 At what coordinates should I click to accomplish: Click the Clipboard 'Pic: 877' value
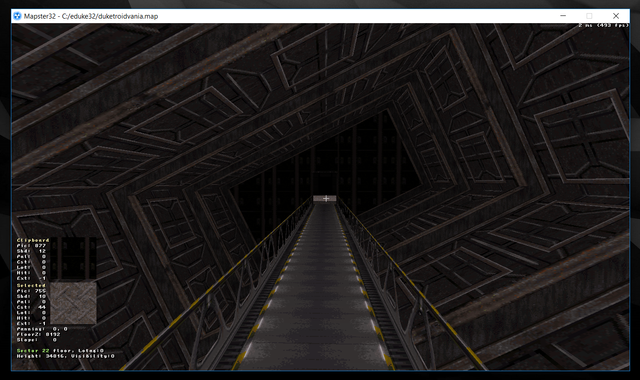click(31, 246)
